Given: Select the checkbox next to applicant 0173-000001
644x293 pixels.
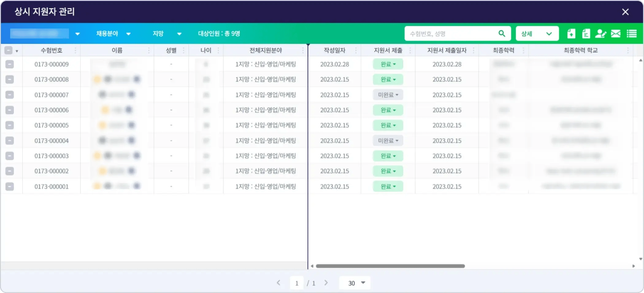Looking at the screenshot, I should coord(10,186).
